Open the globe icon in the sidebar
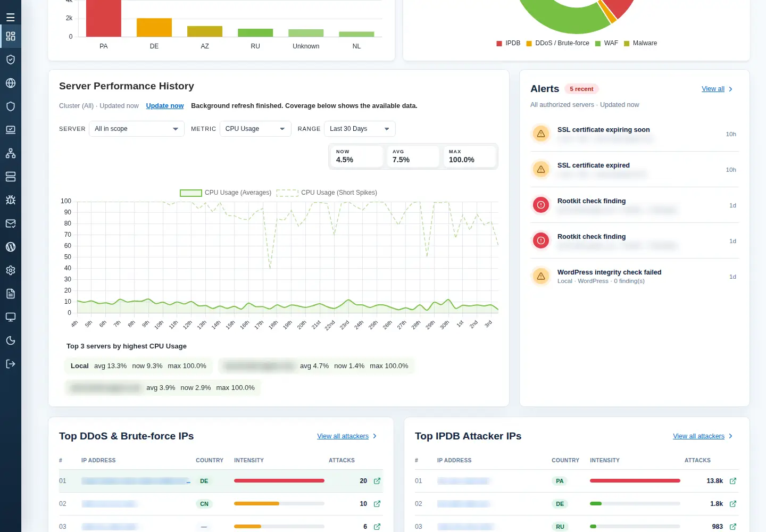The image size is (766, 532). 11,83
